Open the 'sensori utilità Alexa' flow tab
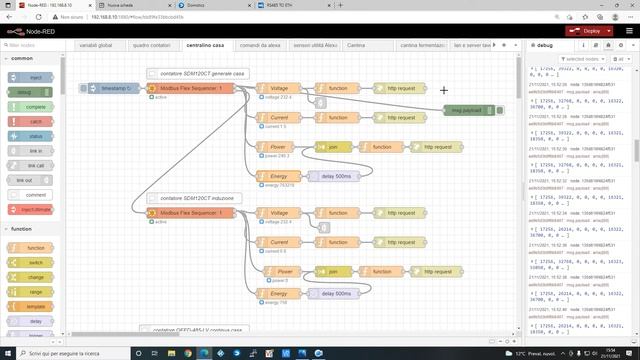This screenshot has width=640, height=360. pos(315,45)
